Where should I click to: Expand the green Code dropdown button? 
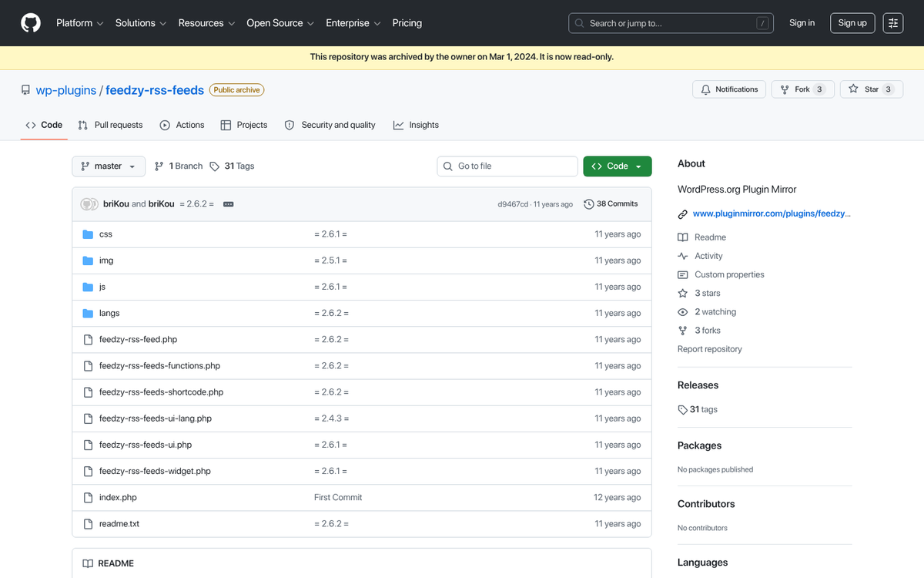tap(617, 166)
